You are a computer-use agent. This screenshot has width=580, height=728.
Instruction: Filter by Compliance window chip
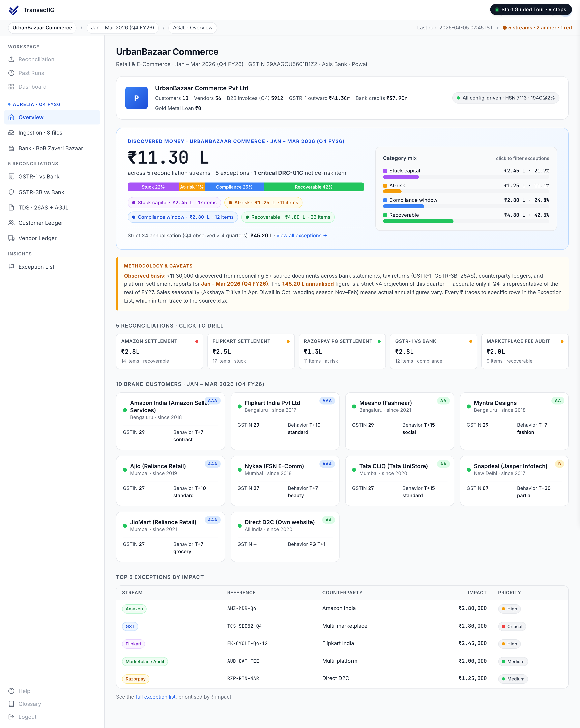[183, 217]
